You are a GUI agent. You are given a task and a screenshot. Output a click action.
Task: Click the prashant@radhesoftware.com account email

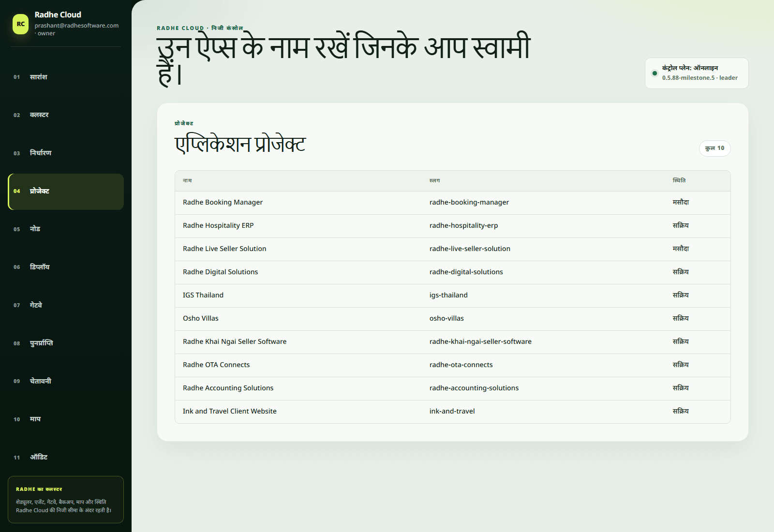click(x=76, y=26)
